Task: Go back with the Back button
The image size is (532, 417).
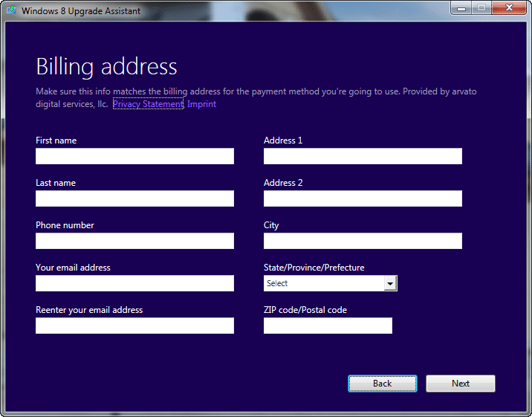Action: [x=383, y=384]
